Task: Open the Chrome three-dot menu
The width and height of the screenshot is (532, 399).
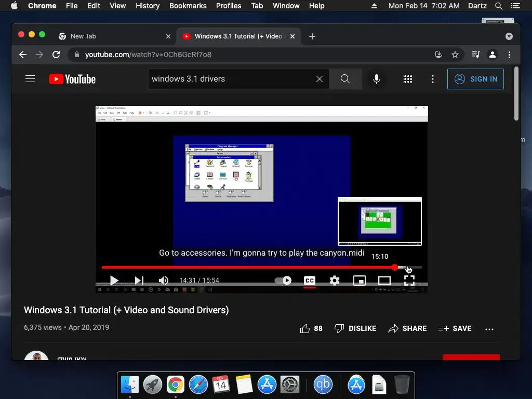Action: click(x=509, y=55)
